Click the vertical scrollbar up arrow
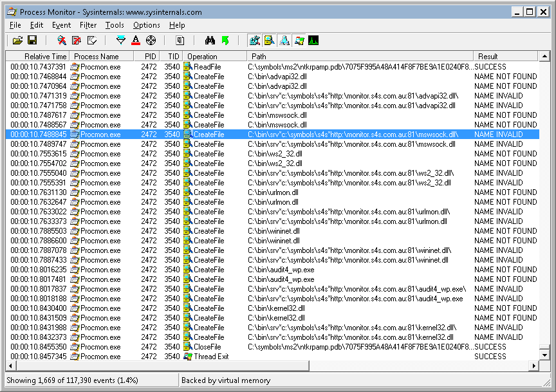Screen dimensions: 556x392 coord(544,57)
